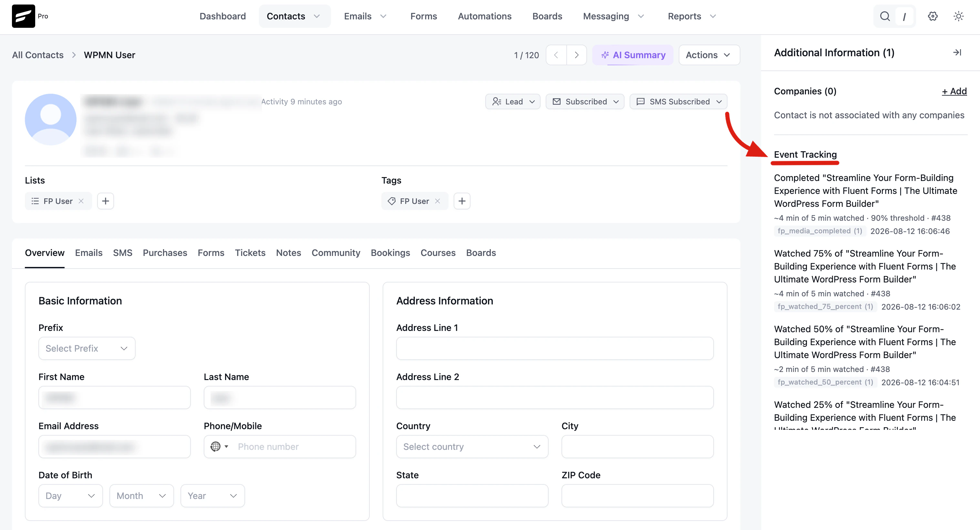Click the FP User list chip
The height and width of the screenshot is (530, 980).
click(58, 201)
